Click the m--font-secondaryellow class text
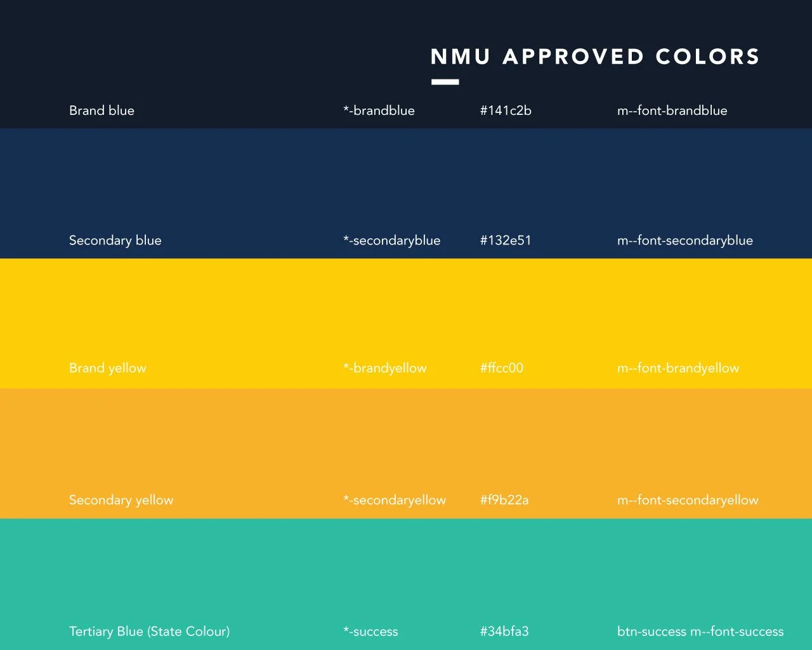Image resolution: width=812 pixels, height=650 pixels. [688, 500]
